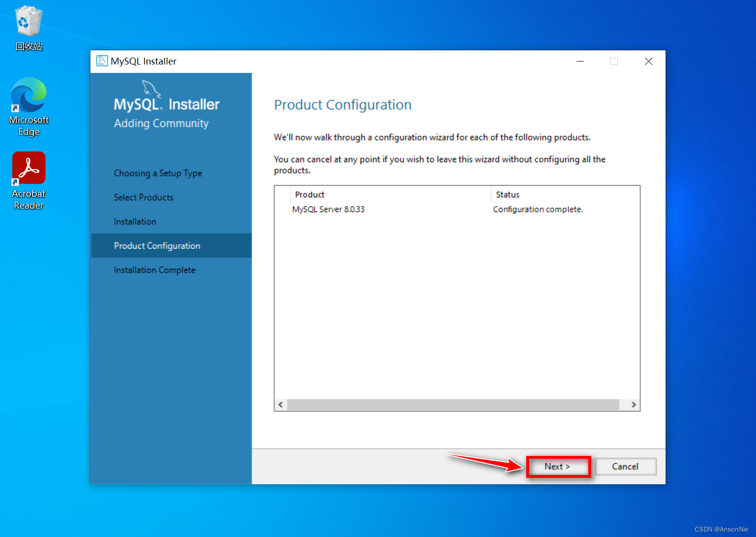Select the Installation step in sidebar

coord(135,222)
